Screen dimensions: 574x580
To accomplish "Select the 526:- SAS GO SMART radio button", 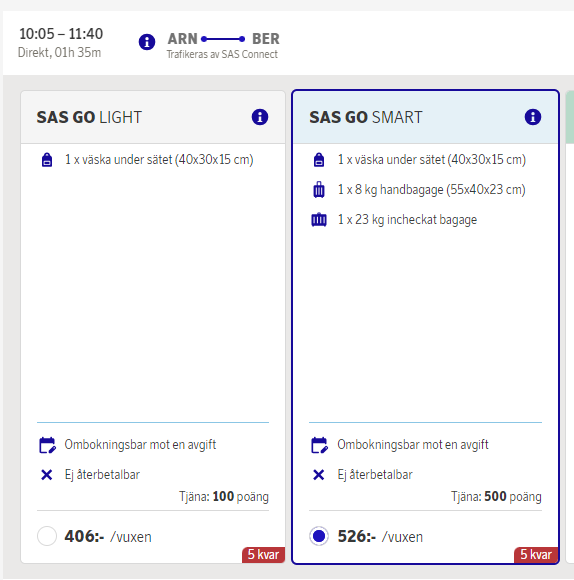I will [x=319, y=536].
